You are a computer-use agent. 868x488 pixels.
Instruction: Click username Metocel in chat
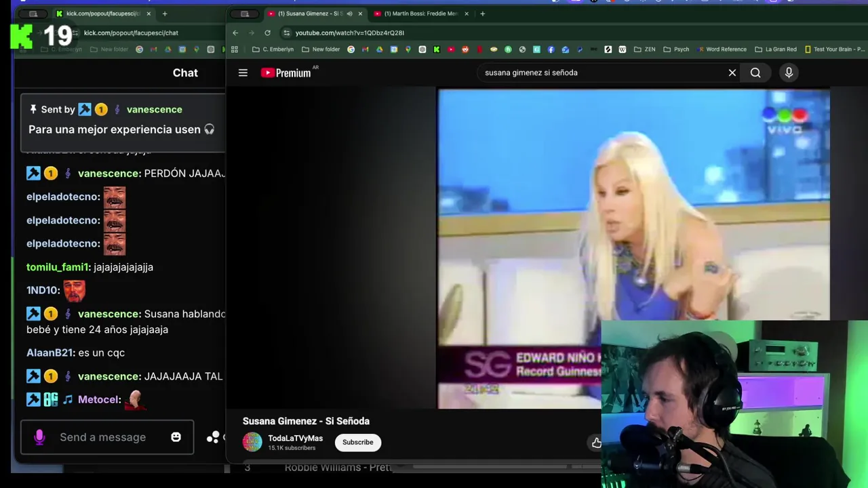pos(99,399)
